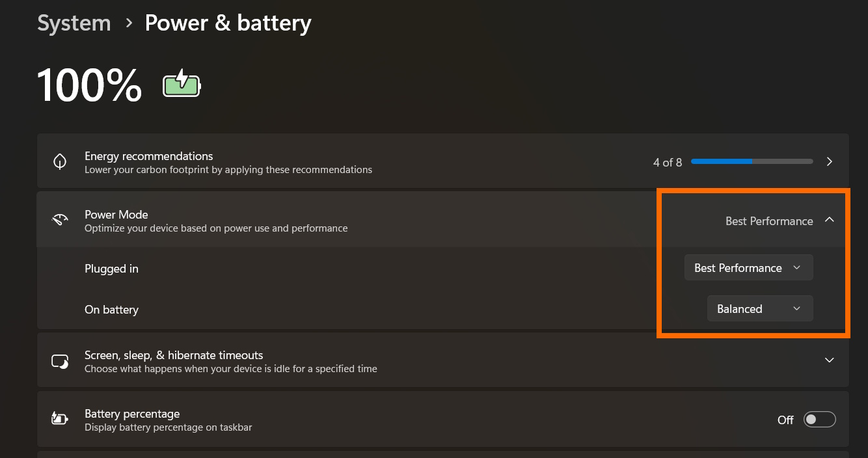The width and height of the screenshot is (868, 458).
Task: Click the Power Mode row title
Action: [x=116, y=215]
